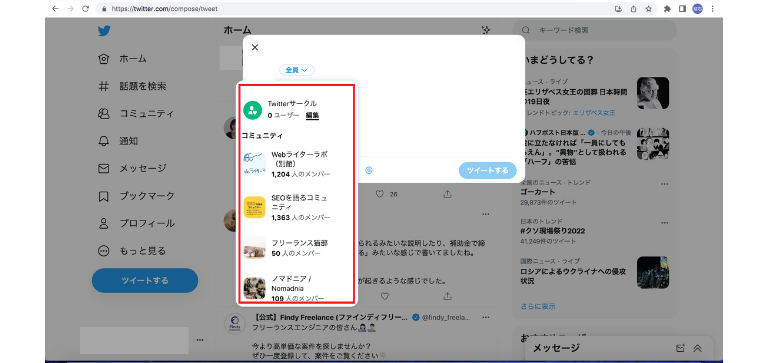This screenshot has height=363, width=768.
Task: Pick ノマドニア / Nomadnia community
Action: [x=297, y=288]
